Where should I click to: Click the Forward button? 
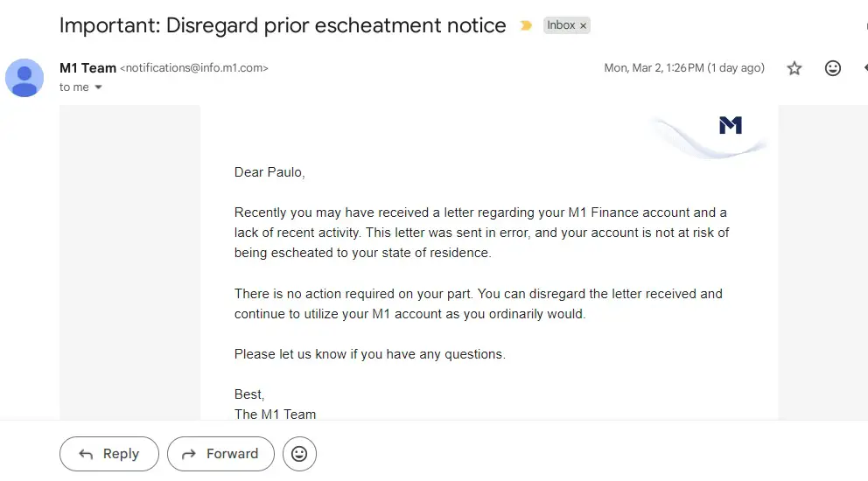220,454
